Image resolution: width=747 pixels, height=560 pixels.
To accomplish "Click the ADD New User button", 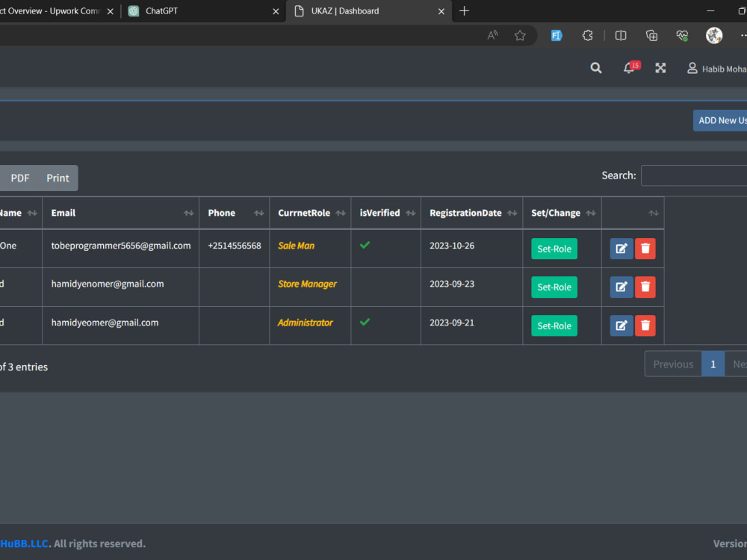I will point(720,120).
